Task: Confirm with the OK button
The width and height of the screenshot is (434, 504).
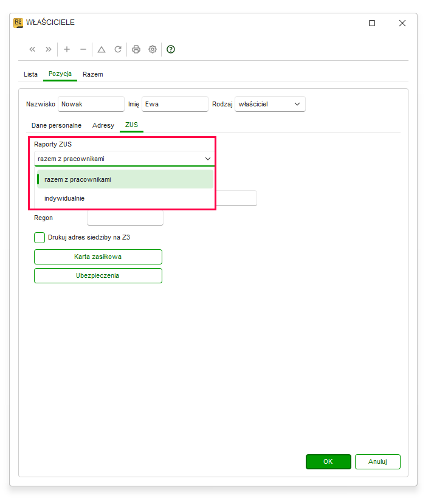Action: (328, 461)
